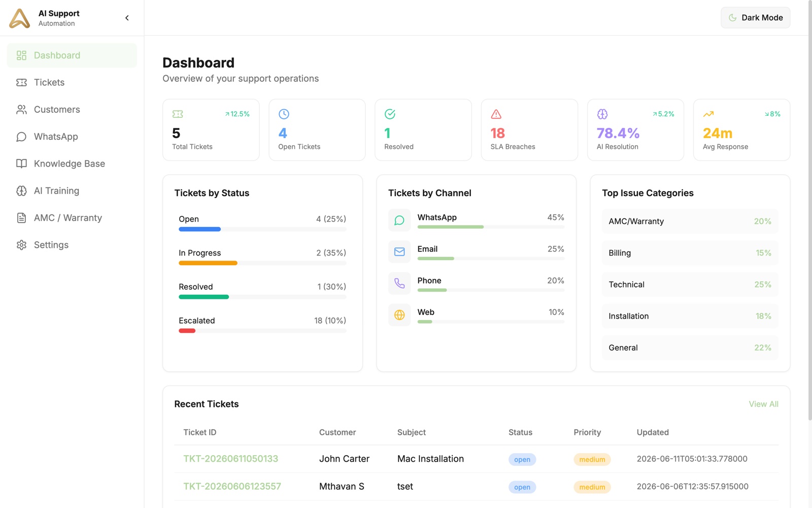
Task: Open Settings from the sidebar
Action: [72, 245]
